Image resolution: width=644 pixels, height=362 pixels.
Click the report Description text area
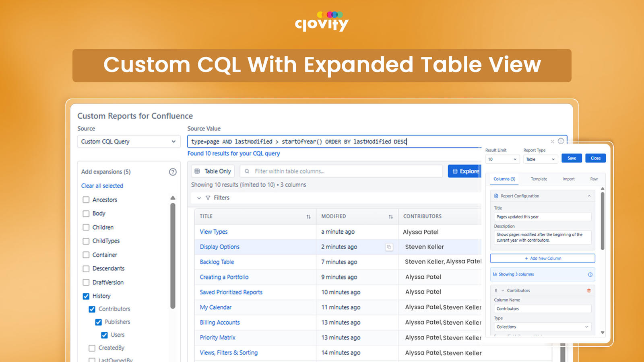pyautogui.click(x=543, y=237)
